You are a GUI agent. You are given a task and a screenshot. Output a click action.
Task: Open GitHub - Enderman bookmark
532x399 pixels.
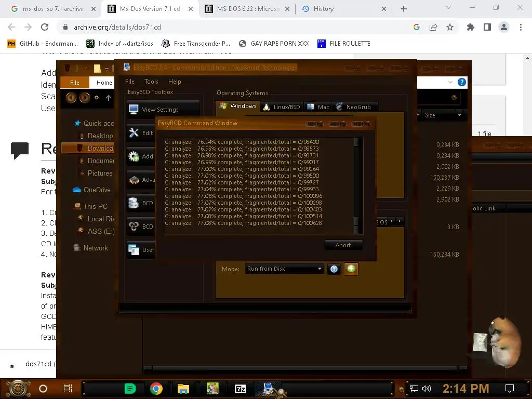coord(43,44)
